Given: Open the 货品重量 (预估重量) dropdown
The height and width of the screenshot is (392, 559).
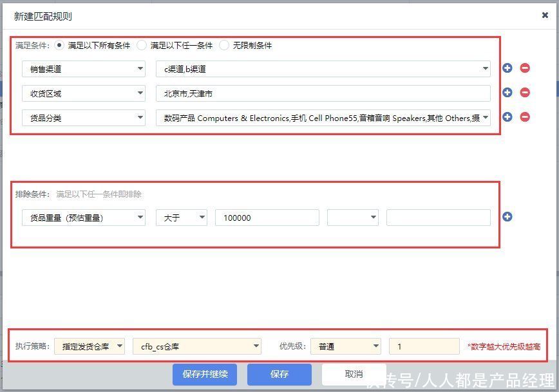Looking at the screenshot, I should coord(84,218).
